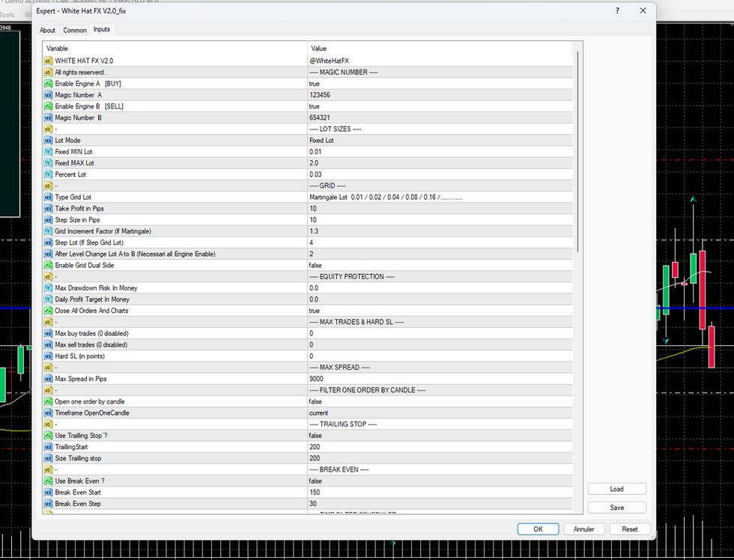
Task: Select the Size Trailling stop row label
Action: [78, 458]
